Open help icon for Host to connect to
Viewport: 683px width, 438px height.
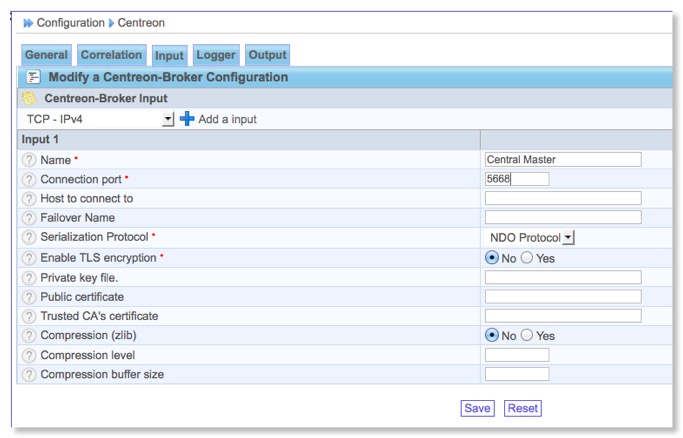coord(29,199)
